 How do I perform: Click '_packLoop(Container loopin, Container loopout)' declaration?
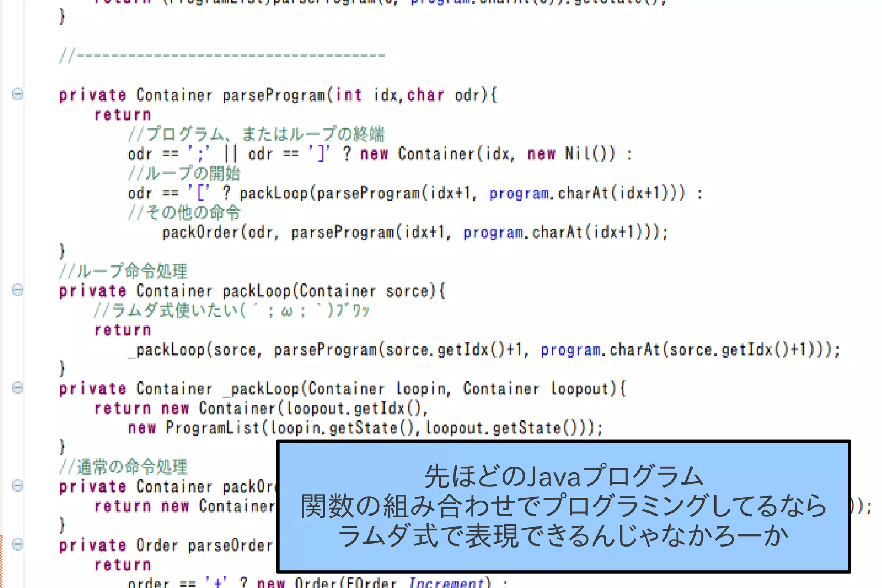[424, 389]
